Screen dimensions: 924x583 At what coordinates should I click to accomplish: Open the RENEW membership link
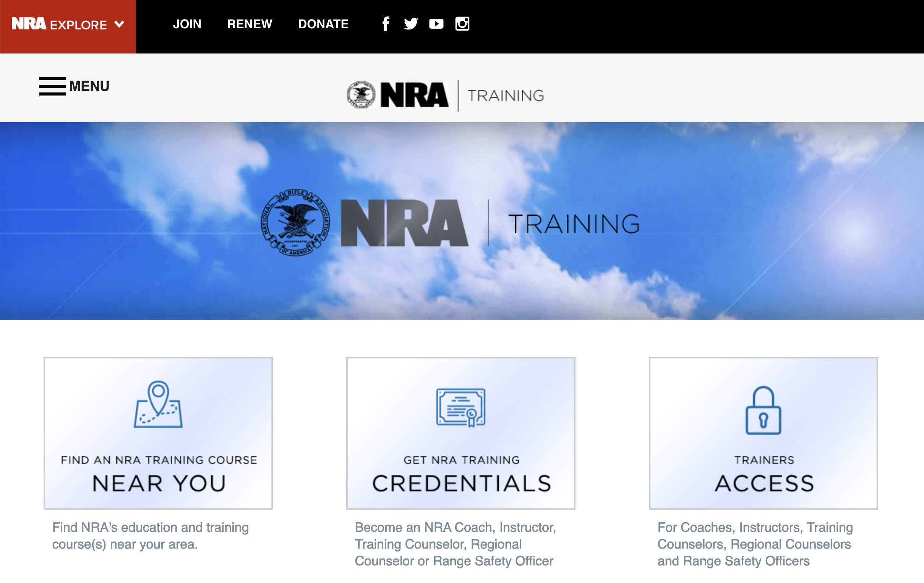[x=250, y=24]
